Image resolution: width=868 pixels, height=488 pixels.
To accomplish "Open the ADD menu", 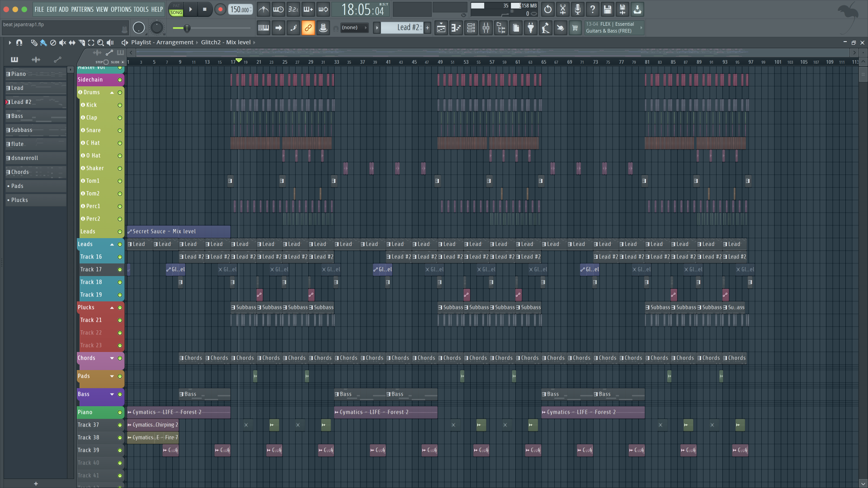I will coord(64,9).
